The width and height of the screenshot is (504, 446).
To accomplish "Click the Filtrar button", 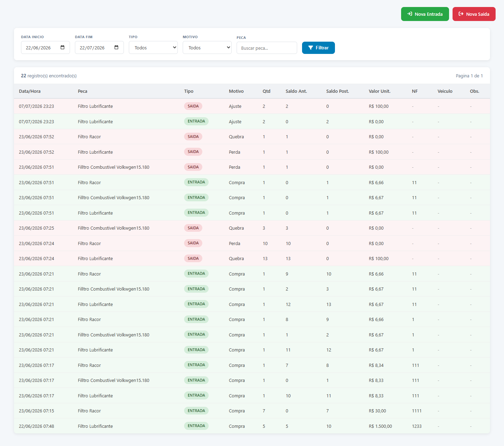I will (x=318, y=48).
